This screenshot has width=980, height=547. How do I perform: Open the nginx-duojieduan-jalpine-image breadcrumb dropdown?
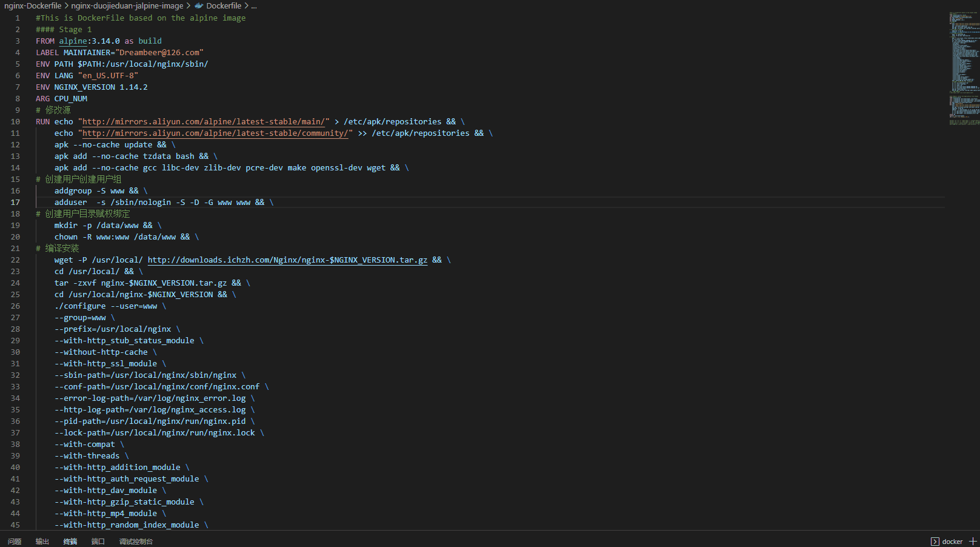[127, 5]
